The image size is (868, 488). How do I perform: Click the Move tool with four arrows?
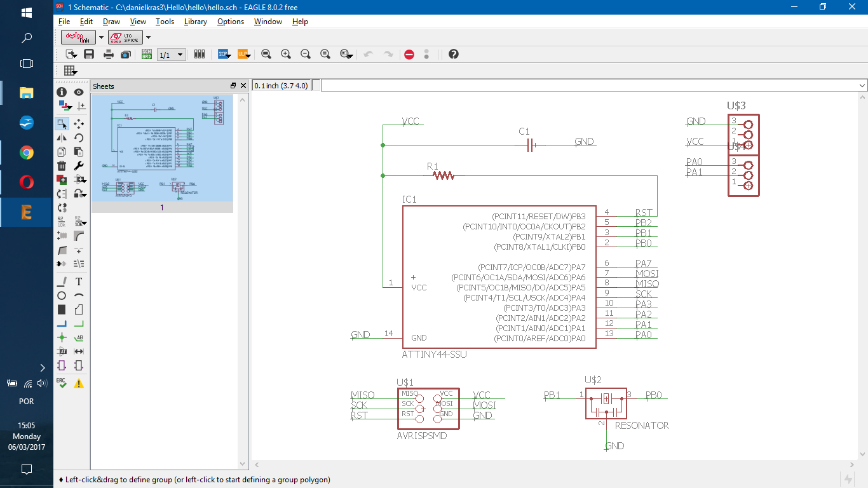[79, 123]
